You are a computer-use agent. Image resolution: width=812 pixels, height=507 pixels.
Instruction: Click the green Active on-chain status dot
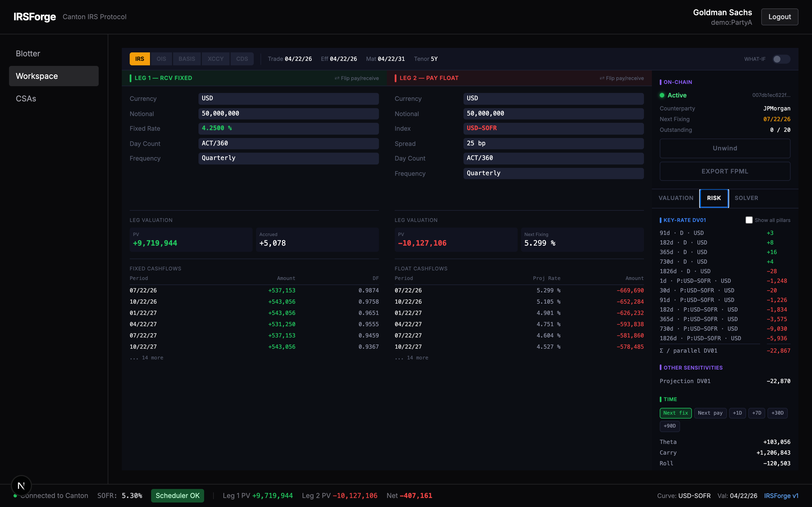click(662, 95)
